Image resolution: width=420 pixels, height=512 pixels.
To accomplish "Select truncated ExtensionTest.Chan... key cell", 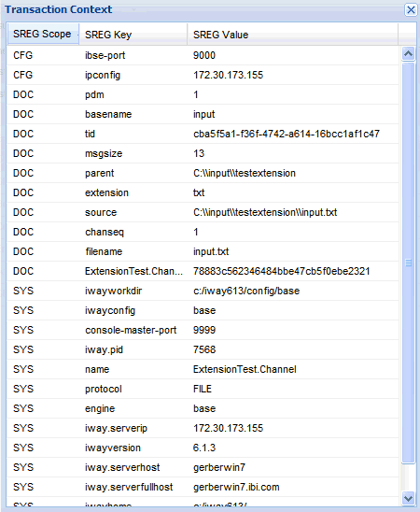I will click(133, 271).
